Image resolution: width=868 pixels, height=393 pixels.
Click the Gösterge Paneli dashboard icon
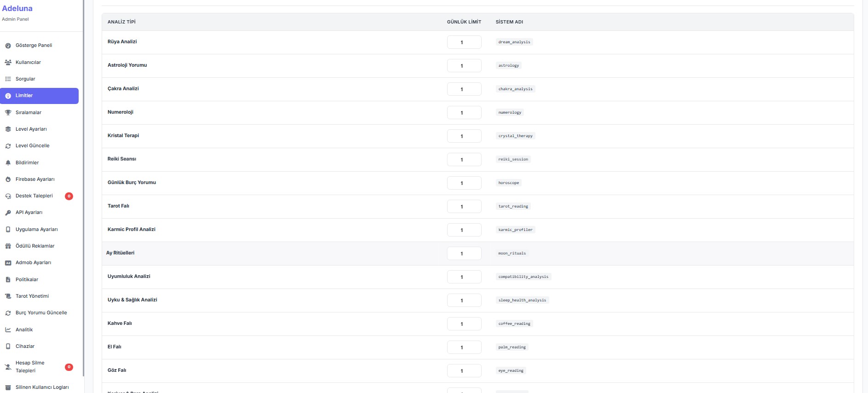point(8,46)
